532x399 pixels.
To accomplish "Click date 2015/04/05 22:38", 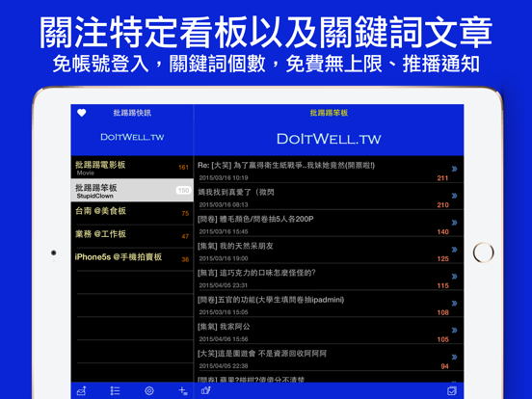I will click(224, 366).
